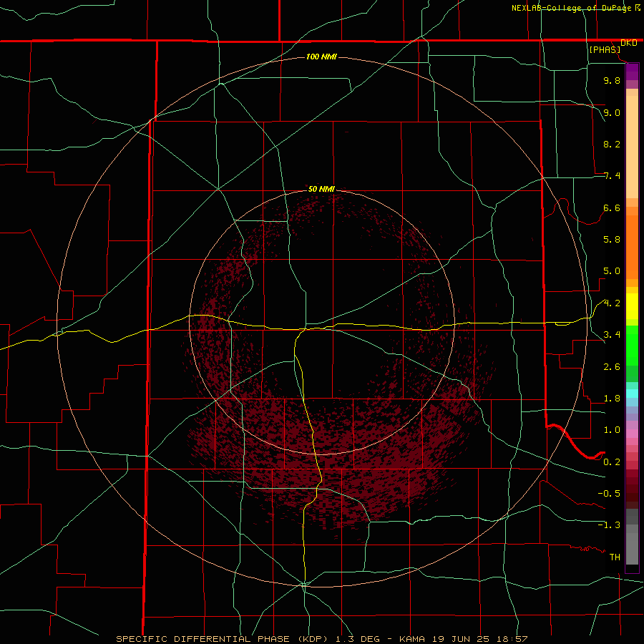
Task: Pick the cyan band of the color scale
Action: 632,394
